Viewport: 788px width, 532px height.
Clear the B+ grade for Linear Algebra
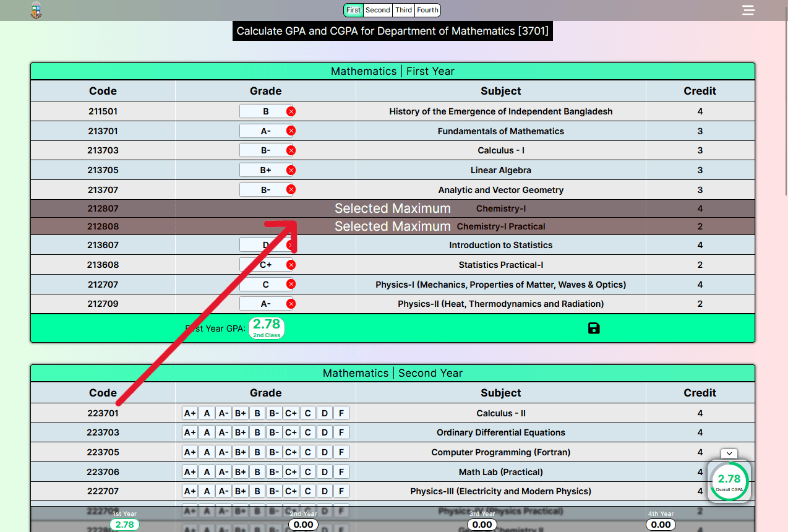[291, 170]
